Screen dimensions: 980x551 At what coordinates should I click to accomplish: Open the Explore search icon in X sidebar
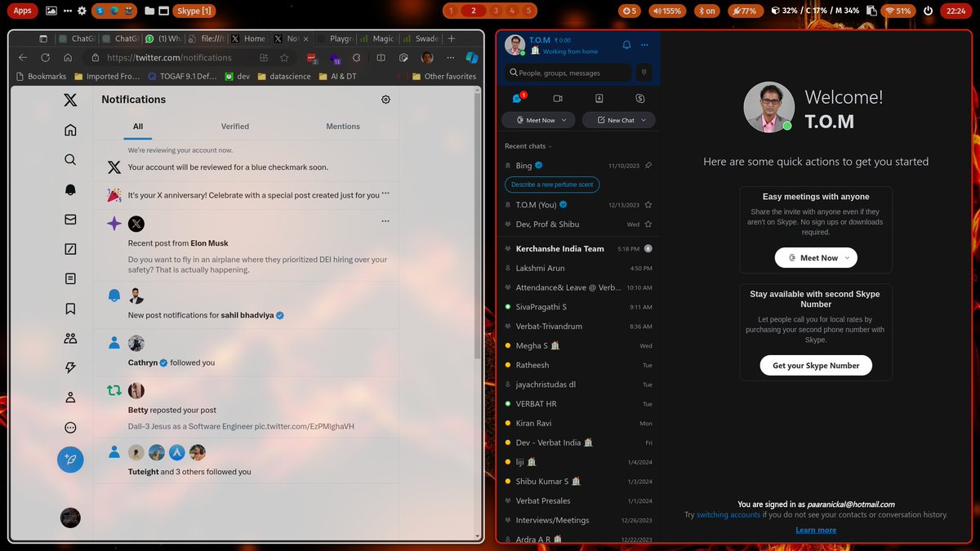[x=70, y=160]
